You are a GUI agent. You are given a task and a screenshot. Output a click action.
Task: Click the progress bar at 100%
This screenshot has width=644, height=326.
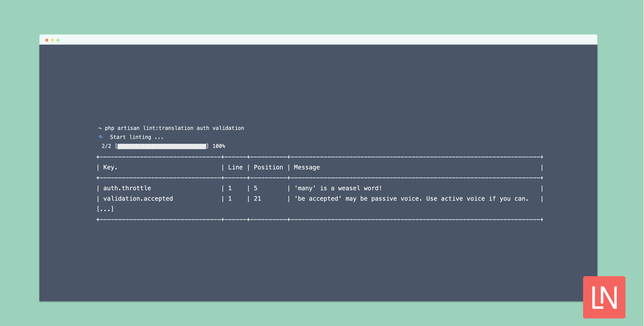[x=163, y=146]
